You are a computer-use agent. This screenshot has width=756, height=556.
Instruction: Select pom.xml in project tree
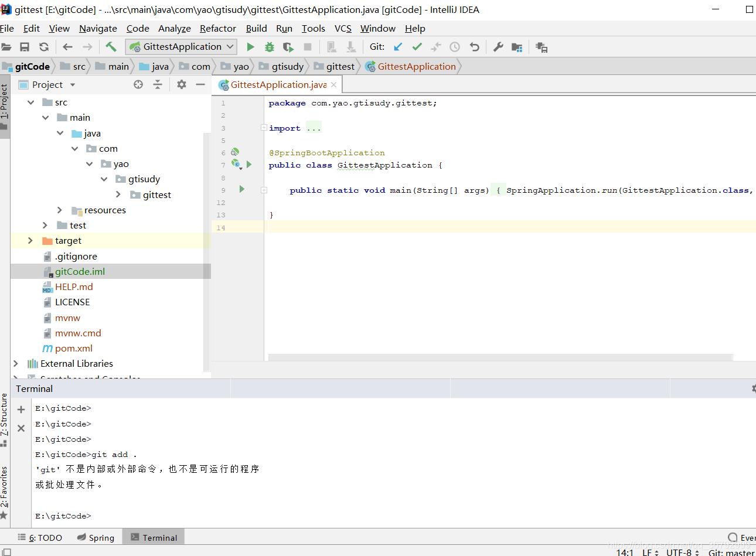pos(74,348)
